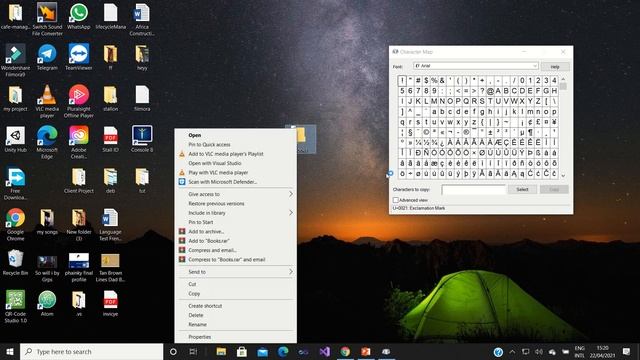Viewport: 640px width, 360px height.
Task: Select Microsoft Edge desktop shortcut
Action: coord(47,142)
